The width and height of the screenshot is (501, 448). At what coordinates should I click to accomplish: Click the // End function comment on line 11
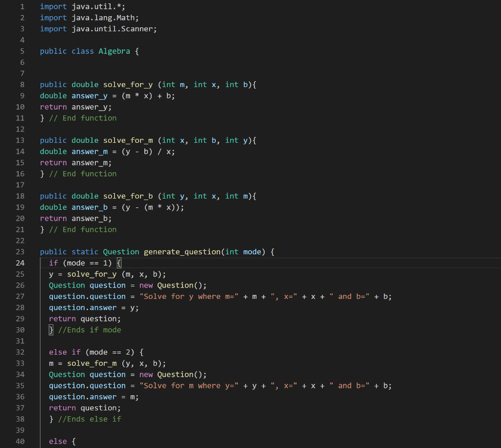point(83,118)
